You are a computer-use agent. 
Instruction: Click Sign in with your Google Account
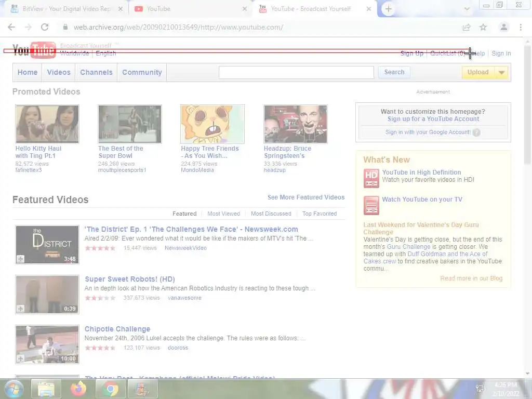[428, 132]
